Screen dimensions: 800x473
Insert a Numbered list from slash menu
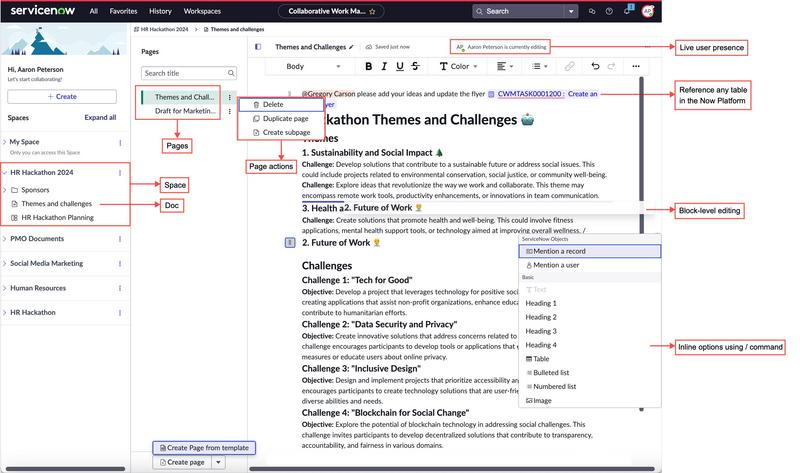590,386
